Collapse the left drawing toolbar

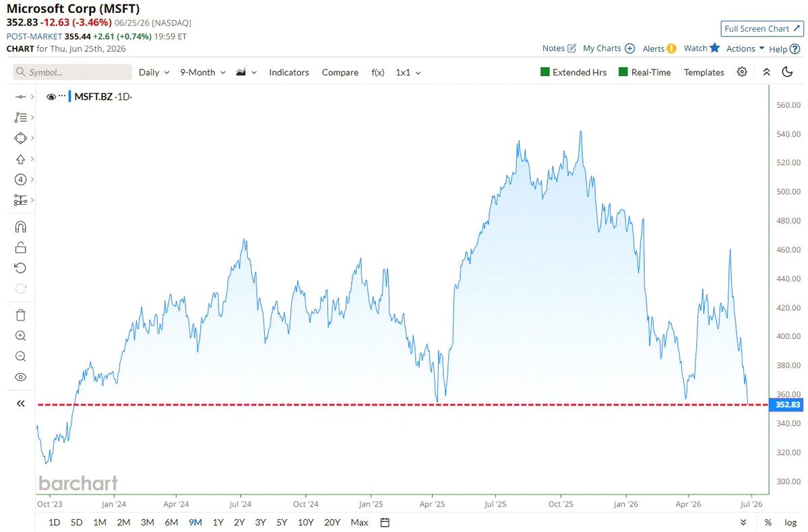21,403
